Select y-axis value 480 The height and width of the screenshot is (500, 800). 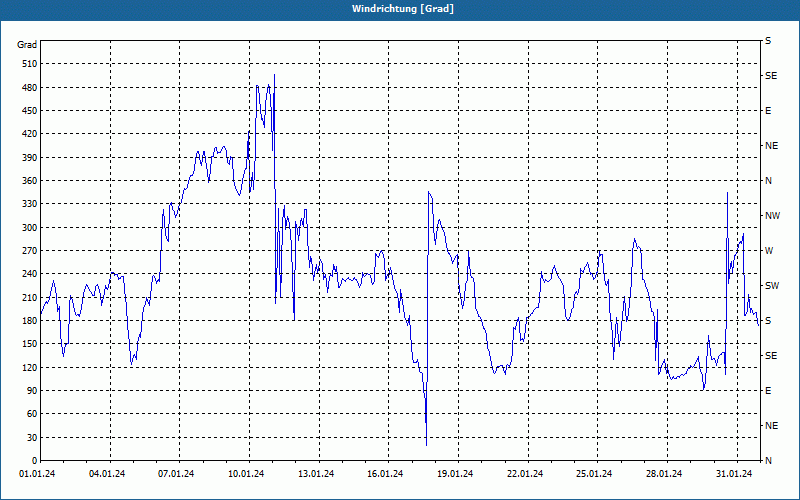30,88
